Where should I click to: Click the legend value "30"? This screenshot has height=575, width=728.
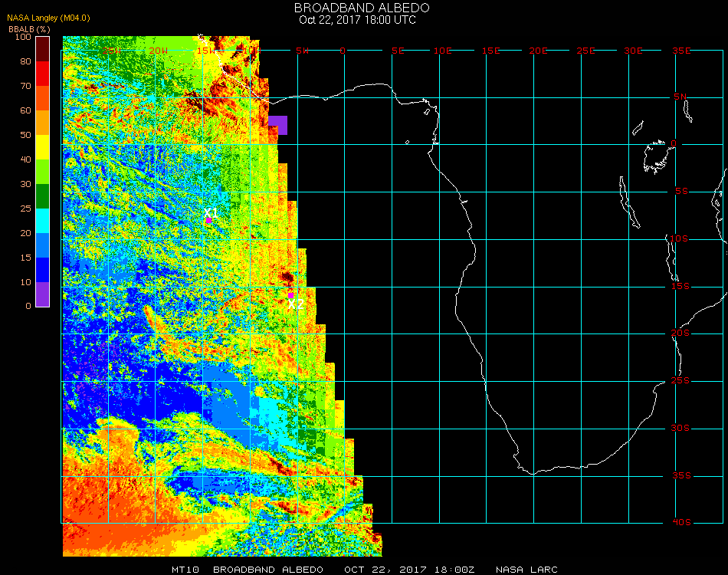25,184
